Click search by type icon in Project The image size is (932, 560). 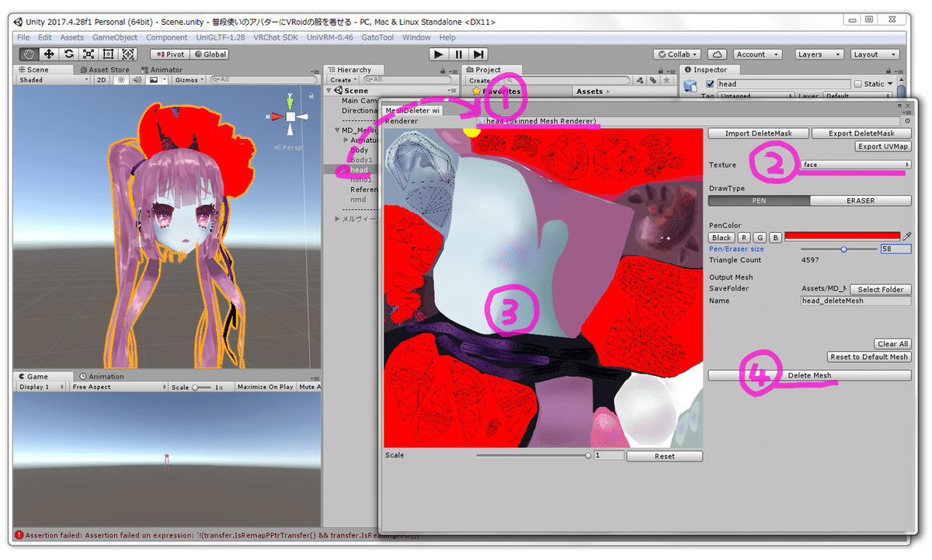coord(640,80)
